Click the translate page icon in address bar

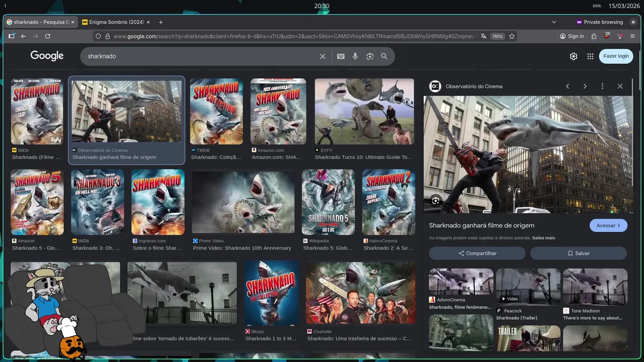point(484,36)
